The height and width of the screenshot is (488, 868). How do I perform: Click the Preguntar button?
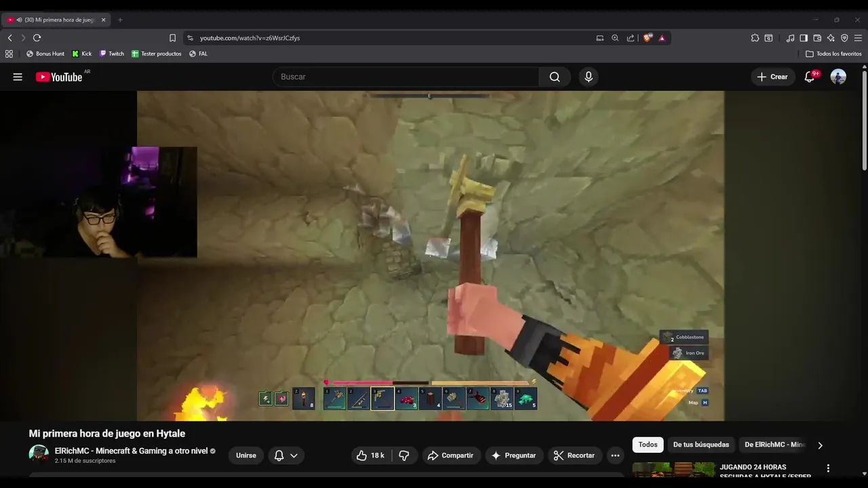coord(513,455)
